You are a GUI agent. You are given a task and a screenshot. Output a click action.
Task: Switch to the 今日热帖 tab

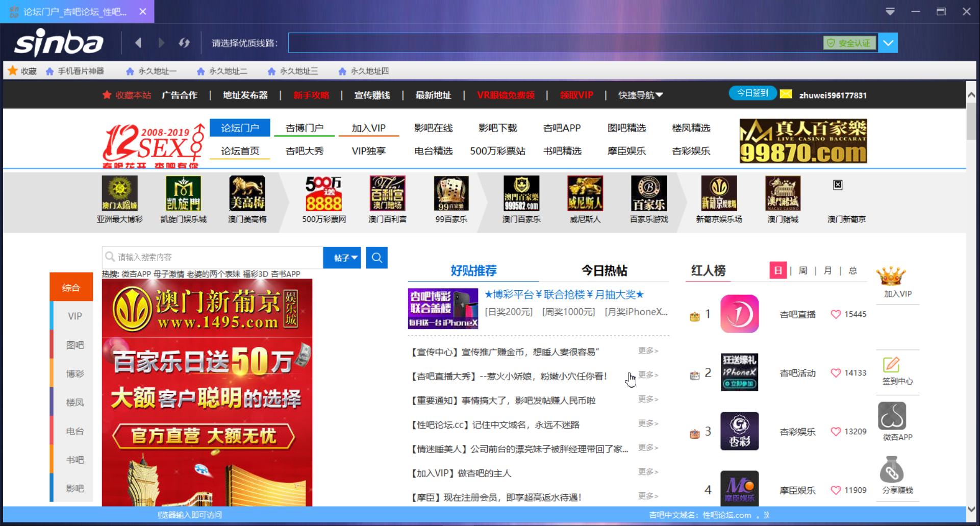605,270
